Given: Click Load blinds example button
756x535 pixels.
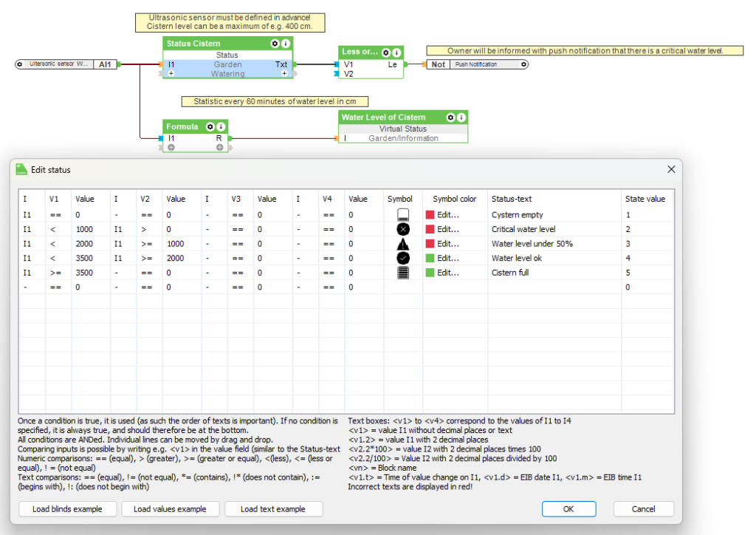Looking at the screenshot, I should [x=67, y=509].
